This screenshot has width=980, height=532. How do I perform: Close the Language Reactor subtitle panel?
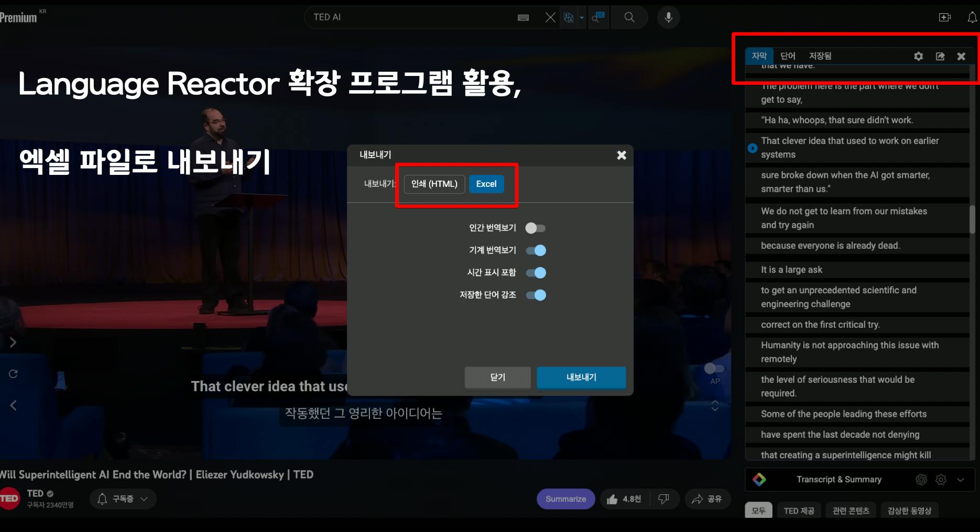(x=961, y=56)
